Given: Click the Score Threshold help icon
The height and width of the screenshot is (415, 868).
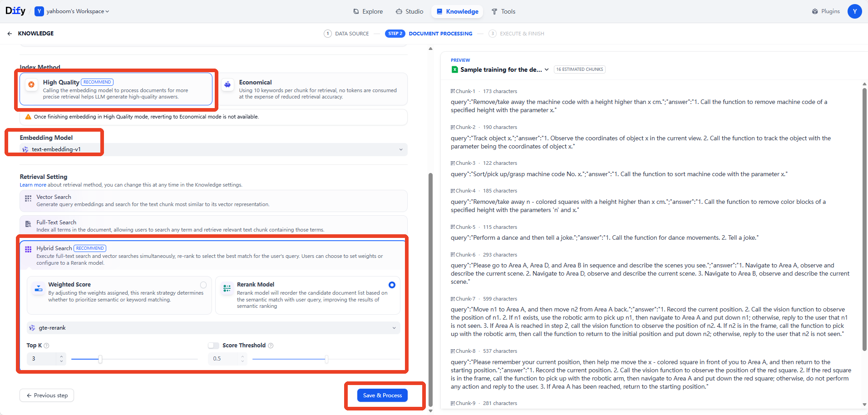Looking at the screenshot, I should (271, 346).
